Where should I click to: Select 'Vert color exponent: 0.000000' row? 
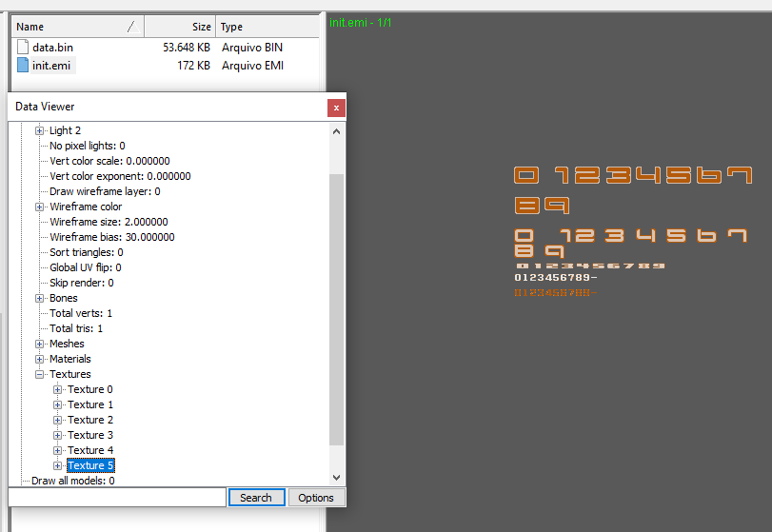click(120, 176)
